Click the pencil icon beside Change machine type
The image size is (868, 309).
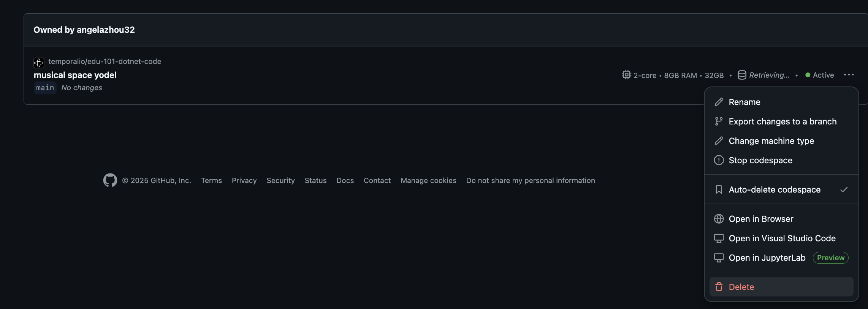[x=719, y=141]
